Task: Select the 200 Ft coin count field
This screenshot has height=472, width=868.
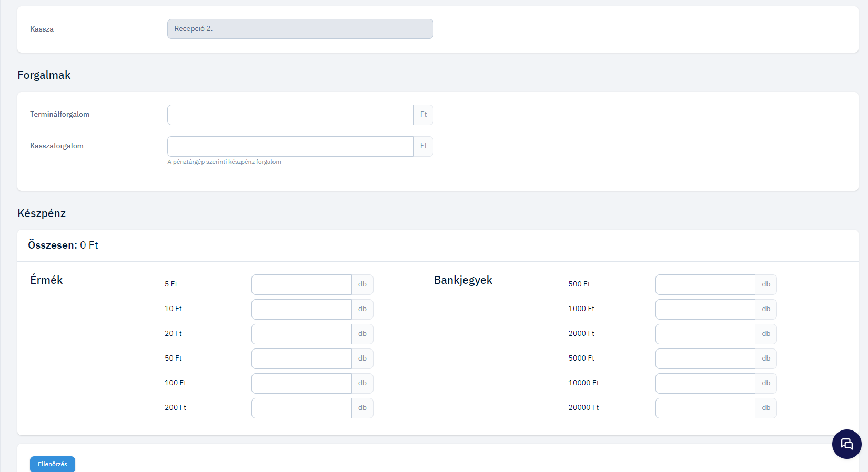Action: [x=301, y=408]
